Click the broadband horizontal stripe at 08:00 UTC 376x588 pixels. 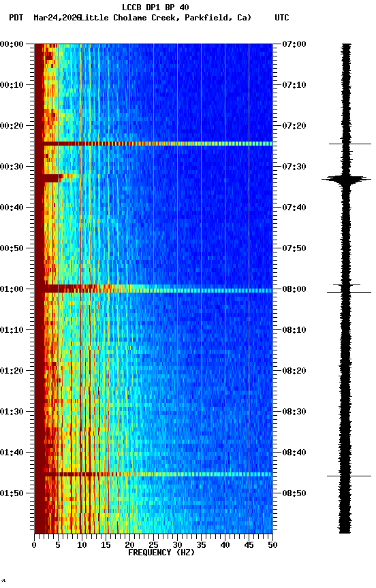click(158, 289)
